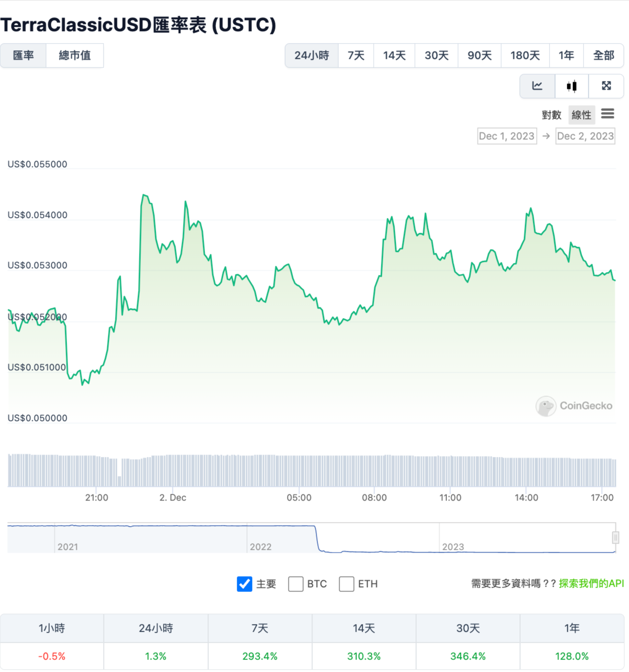Viewport: 629px width, 672px height.
Task: Switch to candlestick chart icon
Action: coord(572,86)
